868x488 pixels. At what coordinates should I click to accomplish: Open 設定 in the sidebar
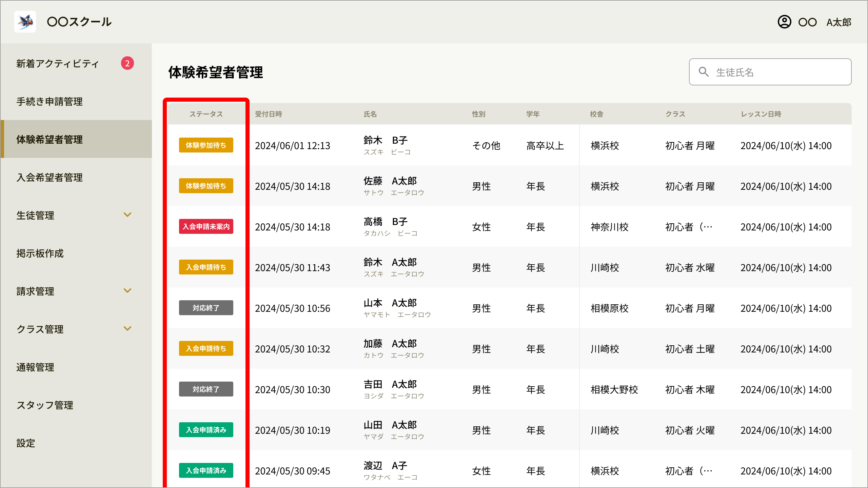[x=26, y=443]
